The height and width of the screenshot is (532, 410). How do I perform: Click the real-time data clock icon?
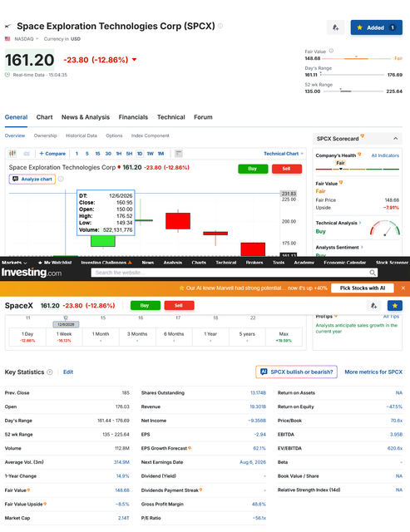pyautogui.click(x=7, y=75)
